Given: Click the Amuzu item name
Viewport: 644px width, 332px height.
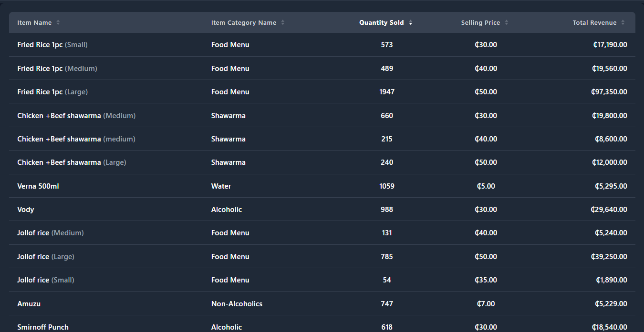Looking at the screenshot, I should pyautogui.click(x=29, y=304).
